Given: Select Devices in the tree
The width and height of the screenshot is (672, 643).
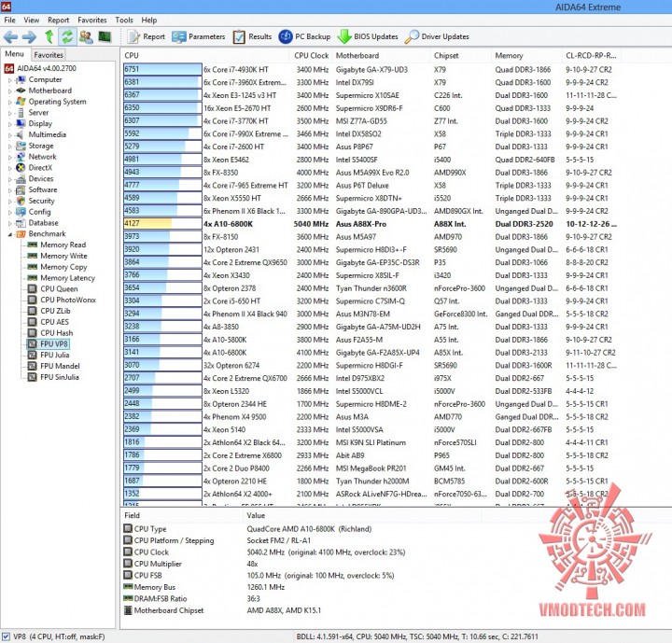Looking at the screenshot, I should (x=41, y=179).
